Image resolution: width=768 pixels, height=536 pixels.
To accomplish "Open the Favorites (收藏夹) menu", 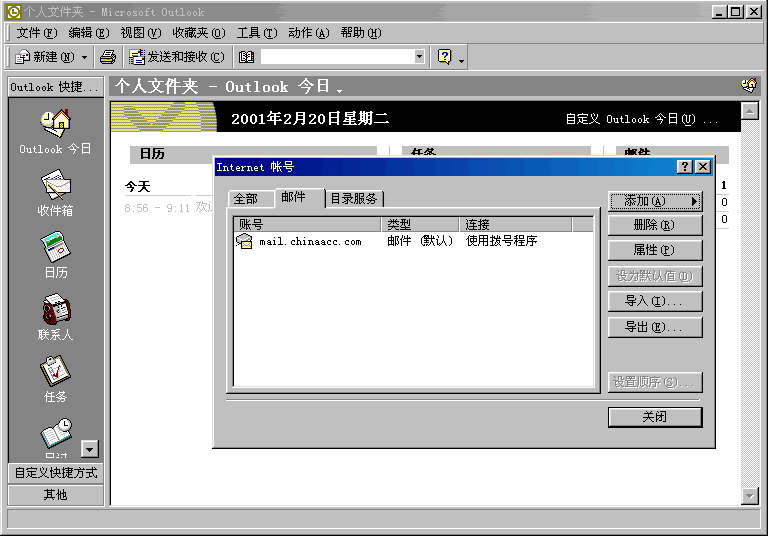I will click(198, 33).
